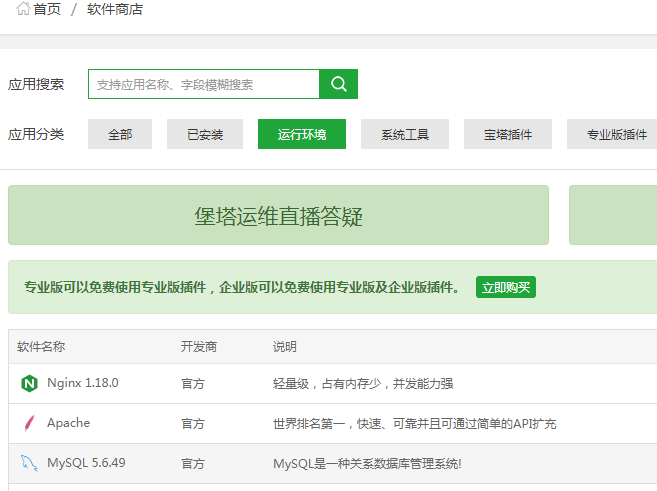Click 官方 in the Nginx row
The height and width of the screenshot is (491, 657).
coord(193,383)
